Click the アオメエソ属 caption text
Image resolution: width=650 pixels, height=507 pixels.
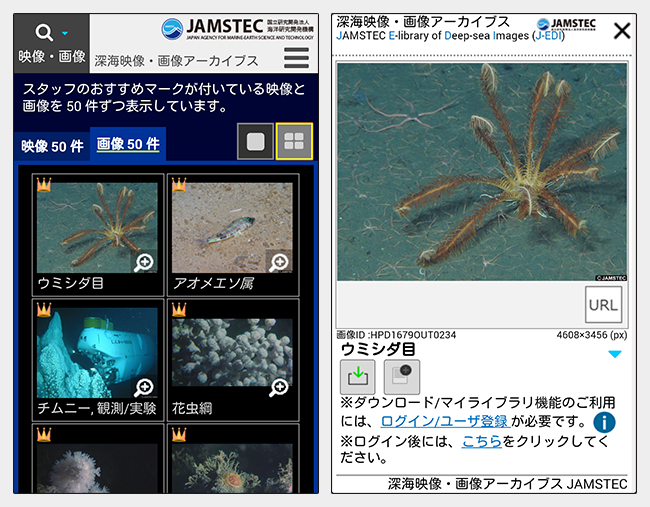213,283
